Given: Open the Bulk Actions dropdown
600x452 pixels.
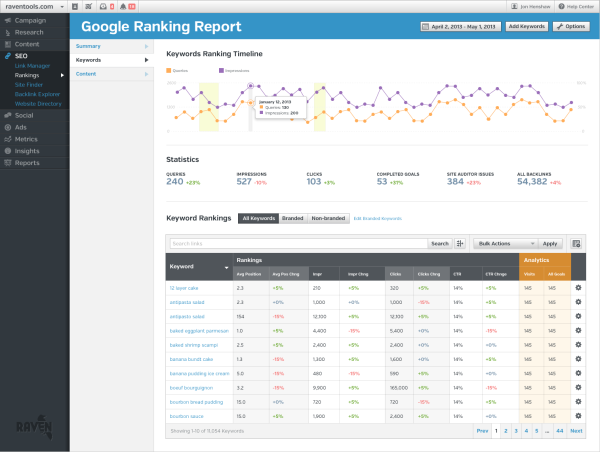Looking at the screenshot, I should (x=505, y=243).
